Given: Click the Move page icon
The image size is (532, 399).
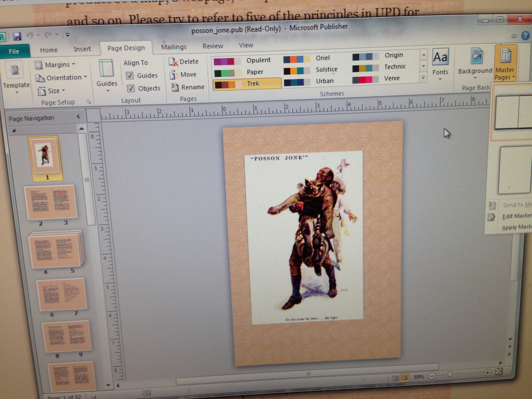Looking at the screenshot, I should coord(174,75).
